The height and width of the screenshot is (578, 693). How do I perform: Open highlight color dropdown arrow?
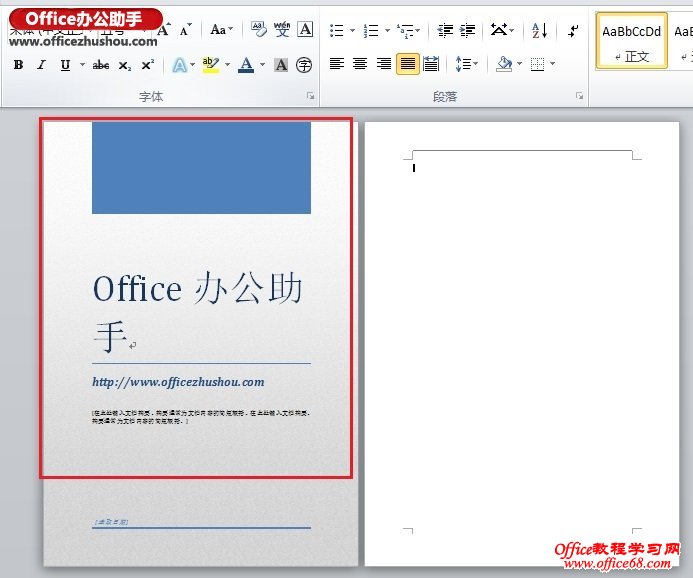point(227,65)
